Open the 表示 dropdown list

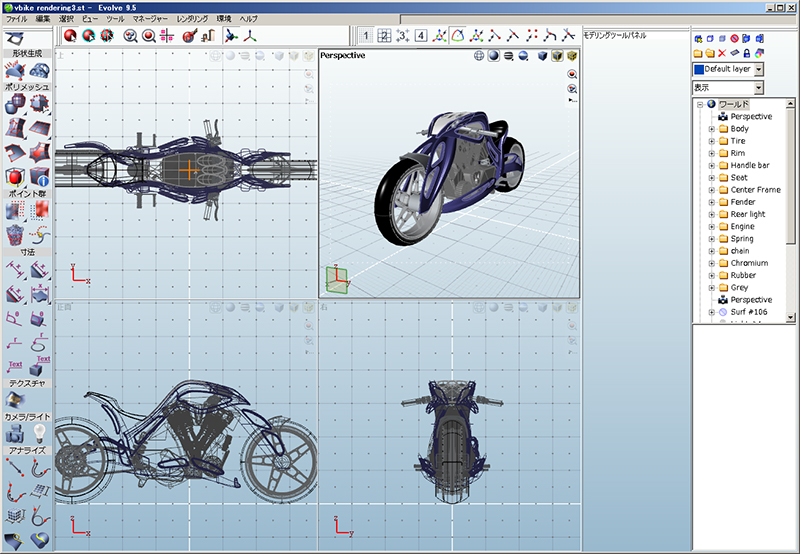point(758,88)
